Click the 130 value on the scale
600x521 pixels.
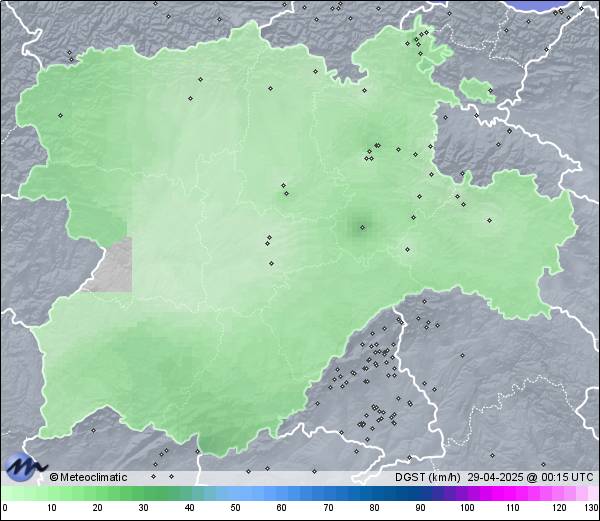592,508
